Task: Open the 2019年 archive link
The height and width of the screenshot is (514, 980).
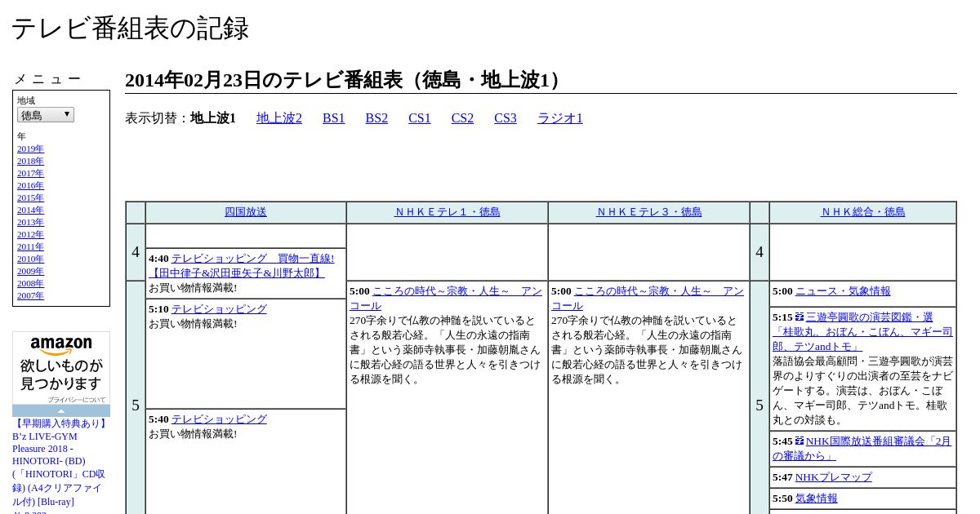Action: click(30, 148)
